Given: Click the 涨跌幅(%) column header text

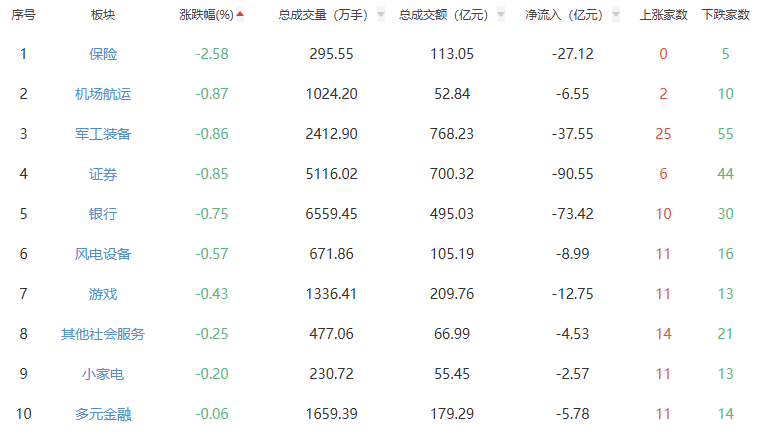Looking at the screenshot, I should tap(206, 16).
